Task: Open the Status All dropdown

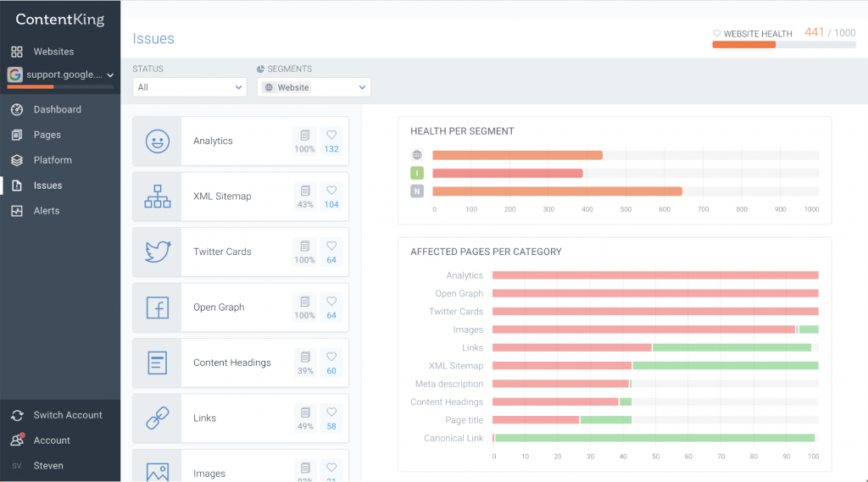Action: tap(189, 87)
